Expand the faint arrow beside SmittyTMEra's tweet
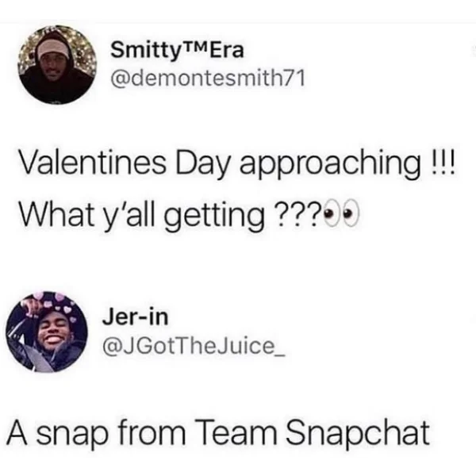This screenshot has width=476, height=476. (x=474, y=50)
